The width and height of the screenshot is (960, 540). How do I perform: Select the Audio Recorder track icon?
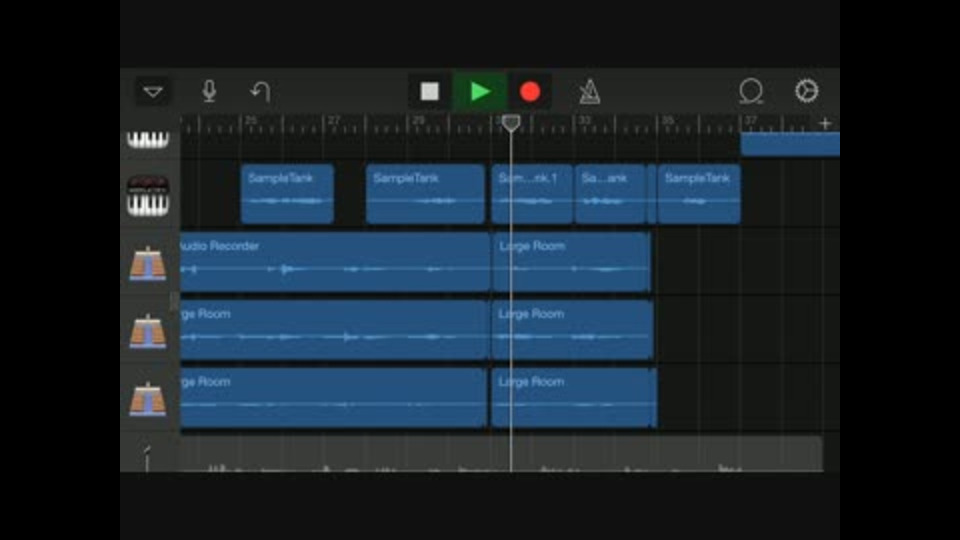click(x=148, y=264)
